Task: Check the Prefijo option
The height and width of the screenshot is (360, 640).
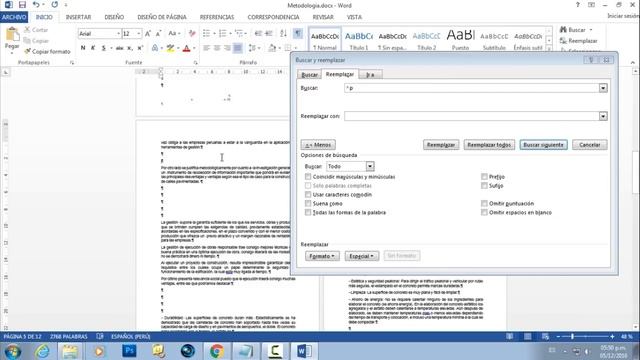Action: tap(484, 177)
